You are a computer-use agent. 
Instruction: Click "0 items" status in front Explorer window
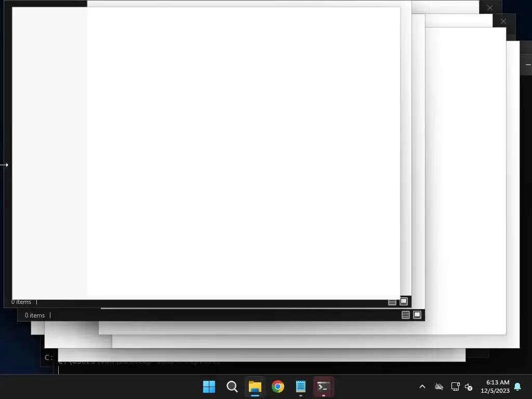pos(21,302)
